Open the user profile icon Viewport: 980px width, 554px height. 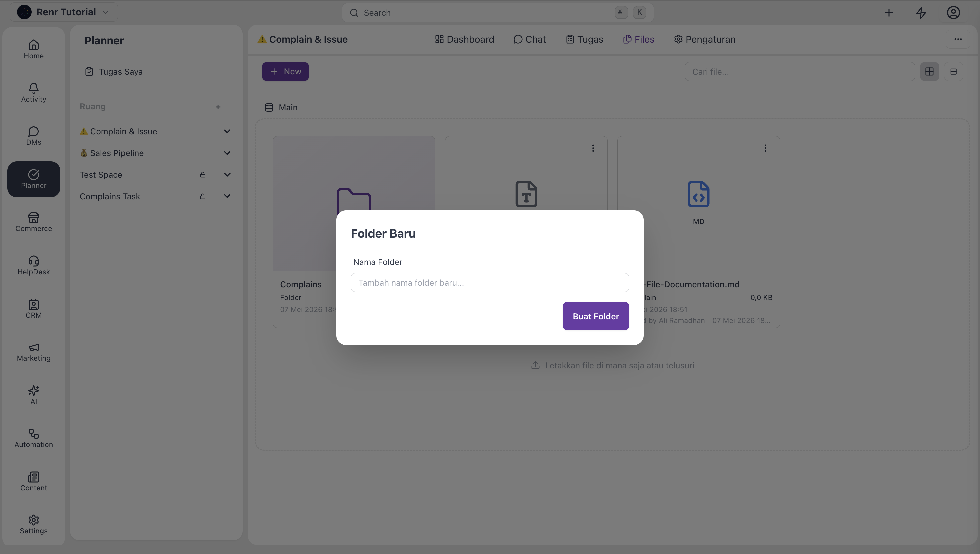953,13
